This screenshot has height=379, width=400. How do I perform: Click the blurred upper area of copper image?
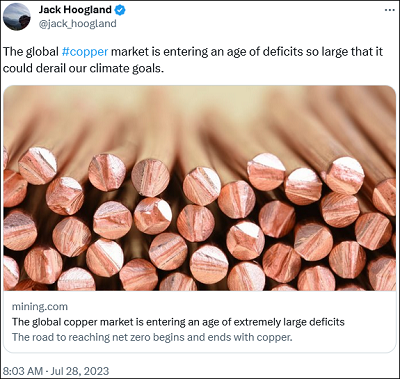pos(200,110)
